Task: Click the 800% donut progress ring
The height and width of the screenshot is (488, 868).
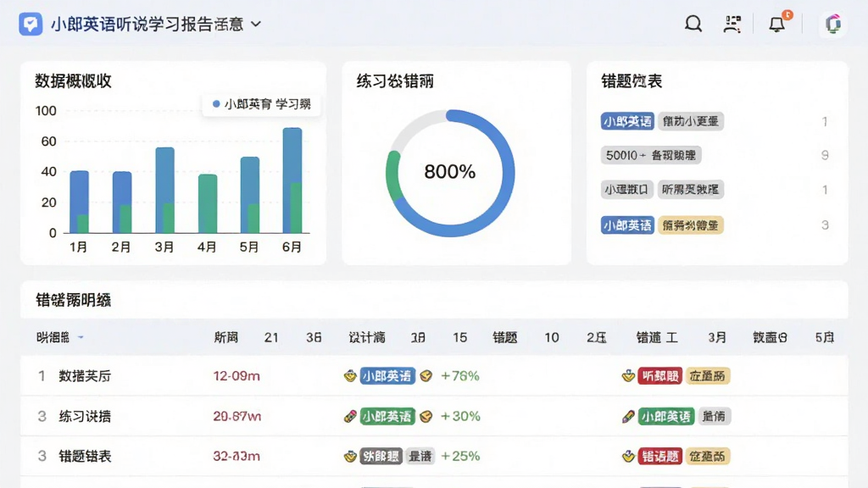Action: coord(450,173)
